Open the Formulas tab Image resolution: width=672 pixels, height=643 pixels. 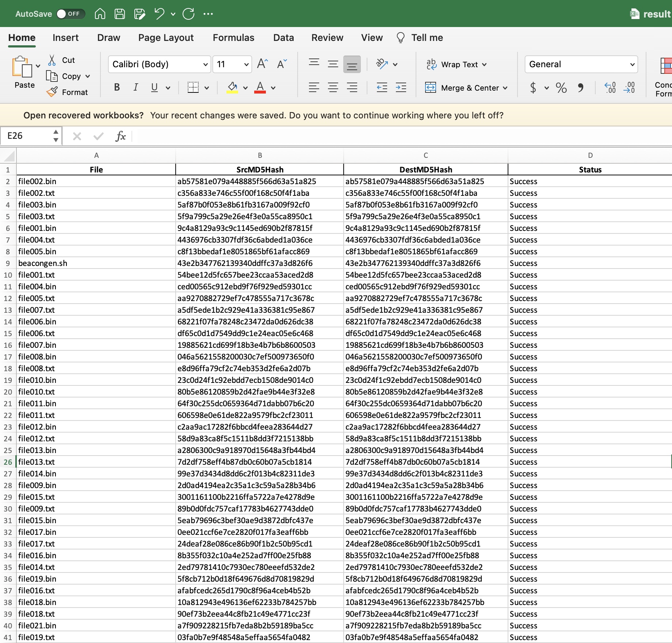[x=233, y=38]
